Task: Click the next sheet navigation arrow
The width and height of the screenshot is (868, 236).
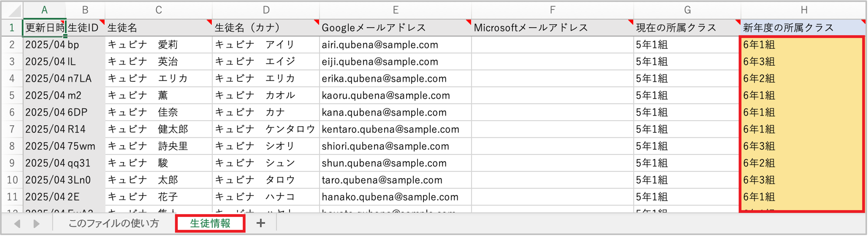Action: tap(36, 224)
